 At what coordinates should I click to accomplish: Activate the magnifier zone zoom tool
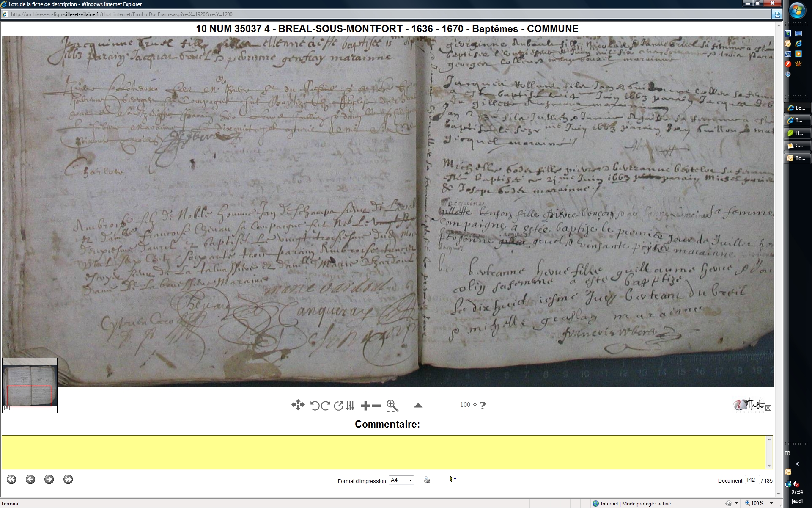(392, 405)
